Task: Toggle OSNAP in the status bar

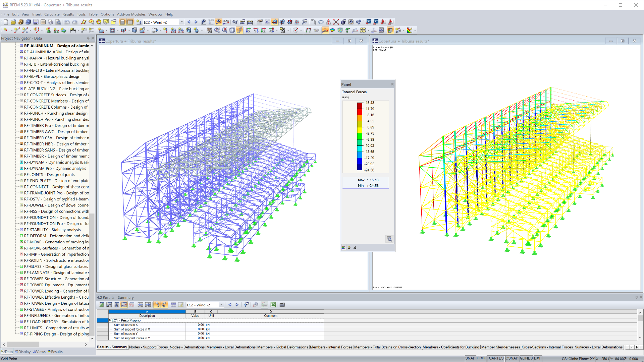Action: tap(512, 358)
